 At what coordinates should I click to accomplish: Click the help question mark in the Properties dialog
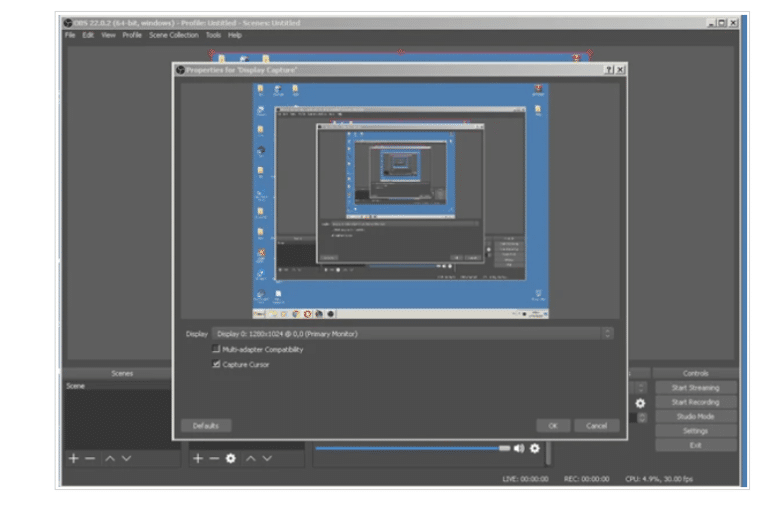(x=609, y=70)
